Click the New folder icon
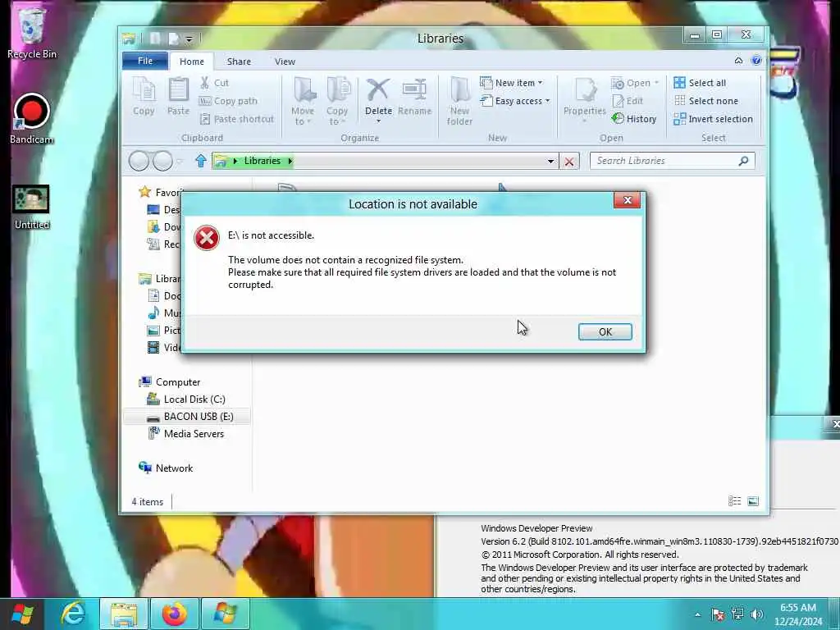The width and height of the screenshot is (840, 630). (459, 101)
